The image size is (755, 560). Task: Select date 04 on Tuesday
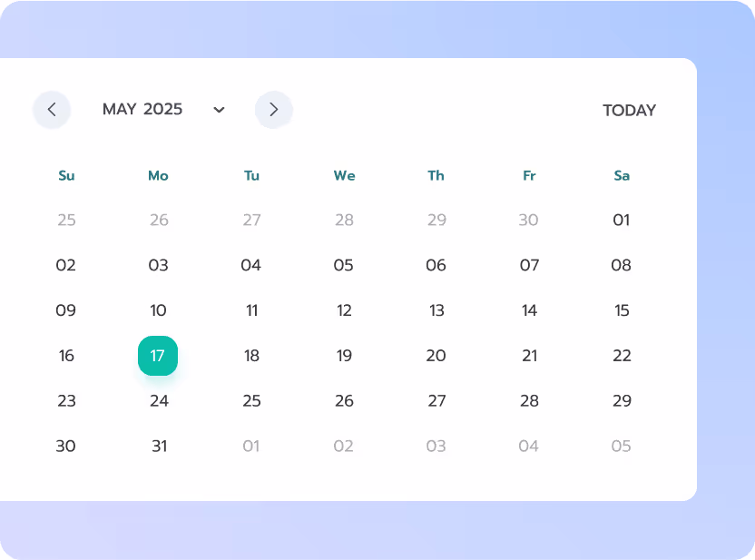(x=251, y=265)
